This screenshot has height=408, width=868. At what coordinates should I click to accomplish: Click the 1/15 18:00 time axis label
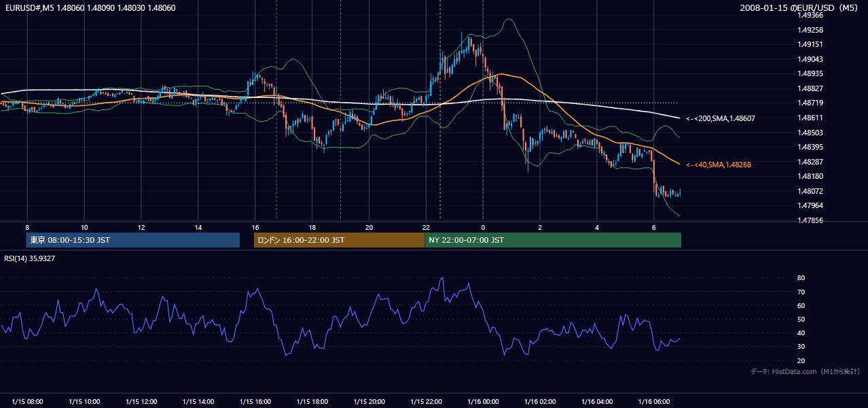click(x=312, y=401)
